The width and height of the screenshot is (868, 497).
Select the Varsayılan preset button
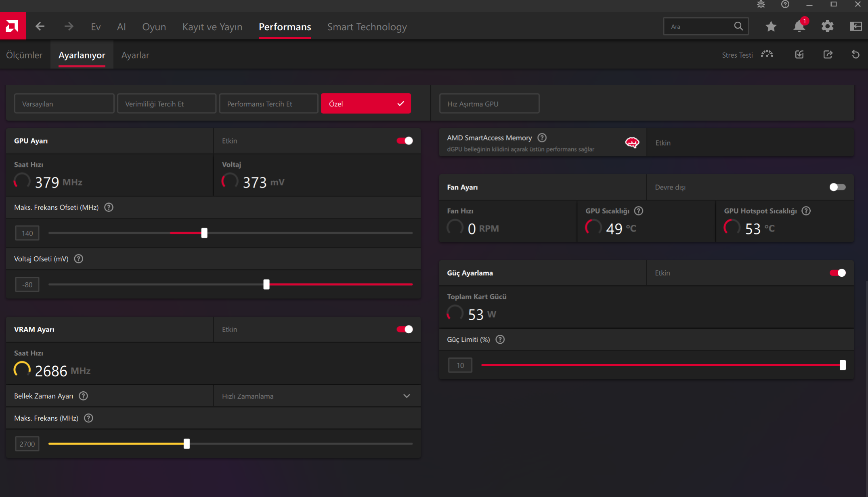point(64,104)
